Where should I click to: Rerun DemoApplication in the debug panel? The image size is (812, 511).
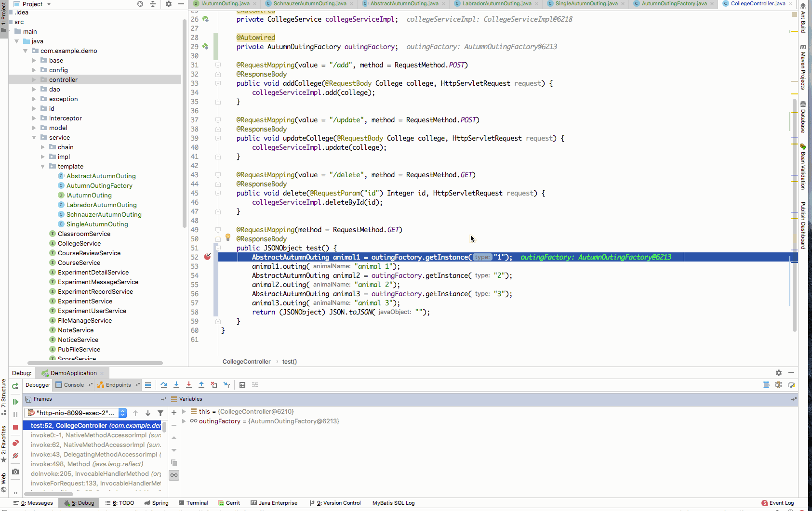pos(15,386)
